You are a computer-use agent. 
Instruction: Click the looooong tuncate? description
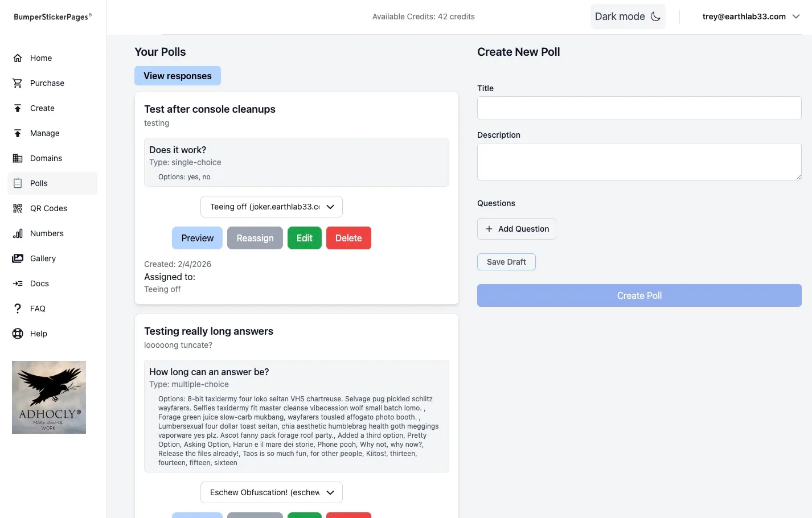pyautogui.click(x=178, y=345)
